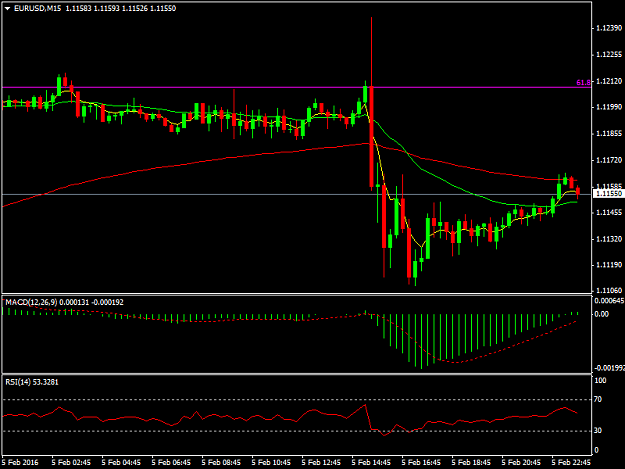Select the MACD scale value 0.000645
625x469 pixels.
point(609,301)
